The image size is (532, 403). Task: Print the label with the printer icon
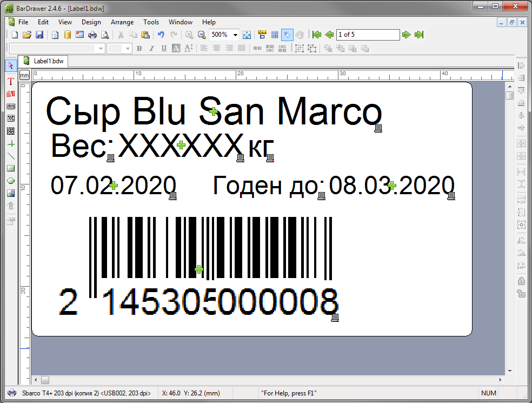point(92,35)
